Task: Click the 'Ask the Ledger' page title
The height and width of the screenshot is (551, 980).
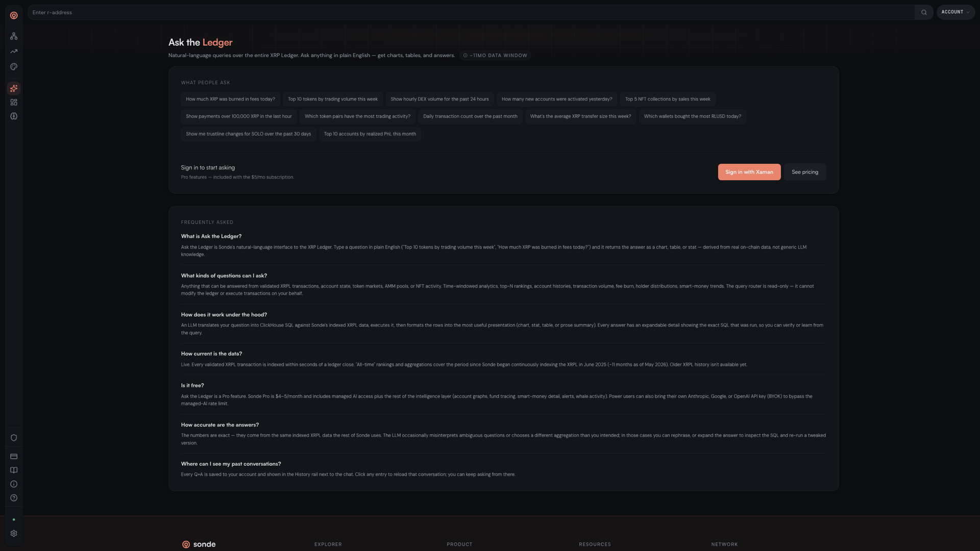Action: (201, 42)
